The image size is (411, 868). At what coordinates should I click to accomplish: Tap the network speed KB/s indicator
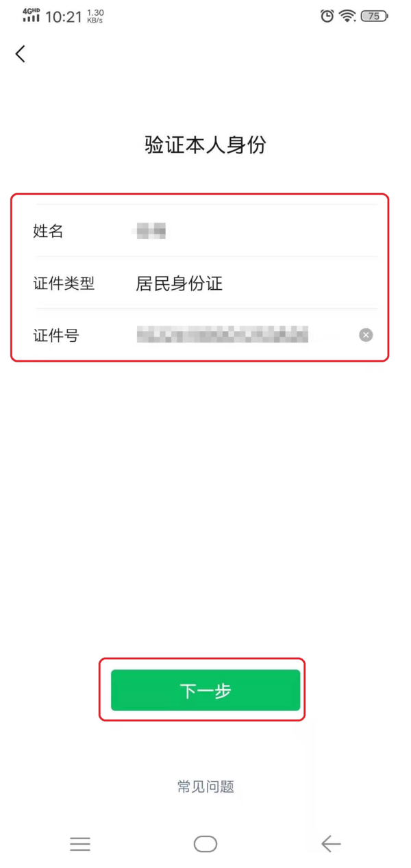tap(95, 16)
